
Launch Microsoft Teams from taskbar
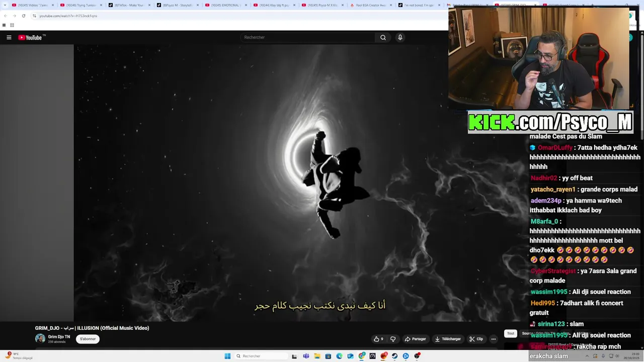click(305, 356)
